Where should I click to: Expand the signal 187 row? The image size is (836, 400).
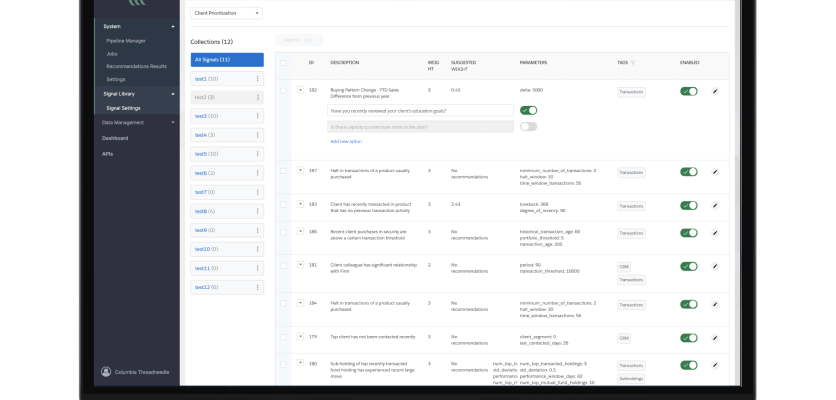pos(300,171)
